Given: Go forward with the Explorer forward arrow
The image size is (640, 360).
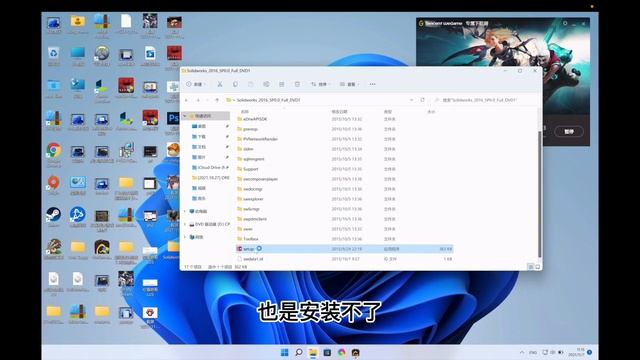Looking at the screenshot, I should (198, 100).
